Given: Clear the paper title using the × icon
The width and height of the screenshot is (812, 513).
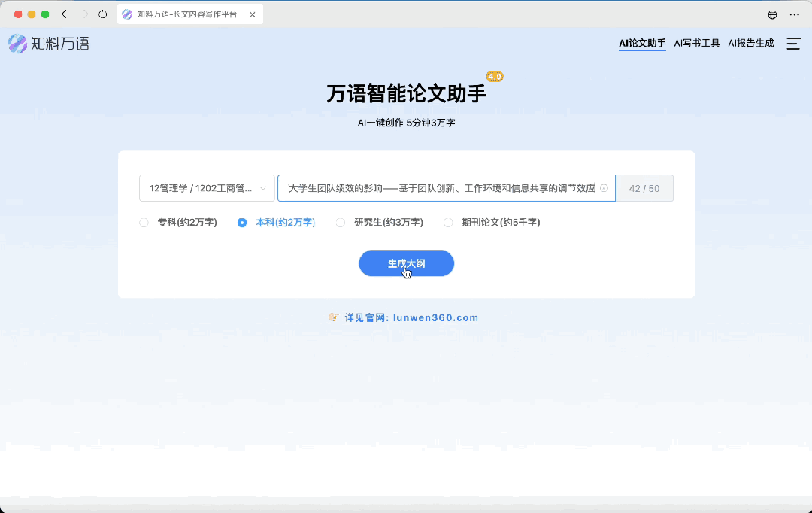Looking at the screenshot, I should click(x=605, y=188).
